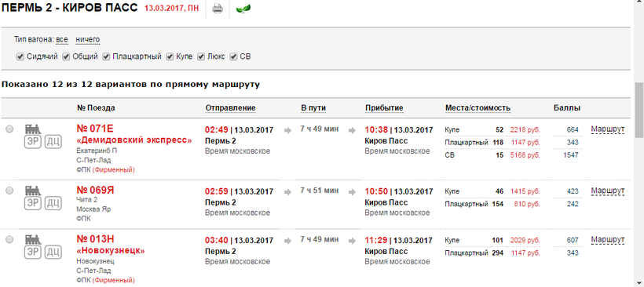The width and height of the screenshot is (644, 287).
Task: Click the ДЦ badge for train 069Я
Action: (x=53, y=203)
